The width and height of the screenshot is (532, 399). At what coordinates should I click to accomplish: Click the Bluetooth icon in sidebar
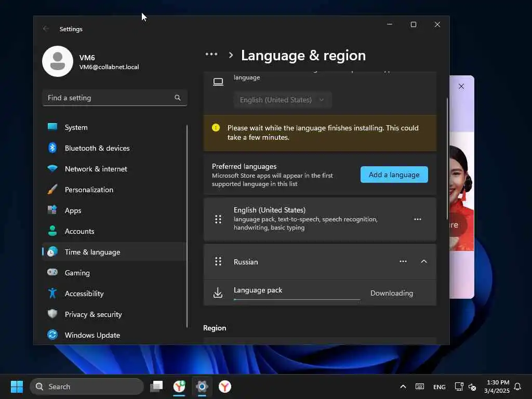pos(52,148)
